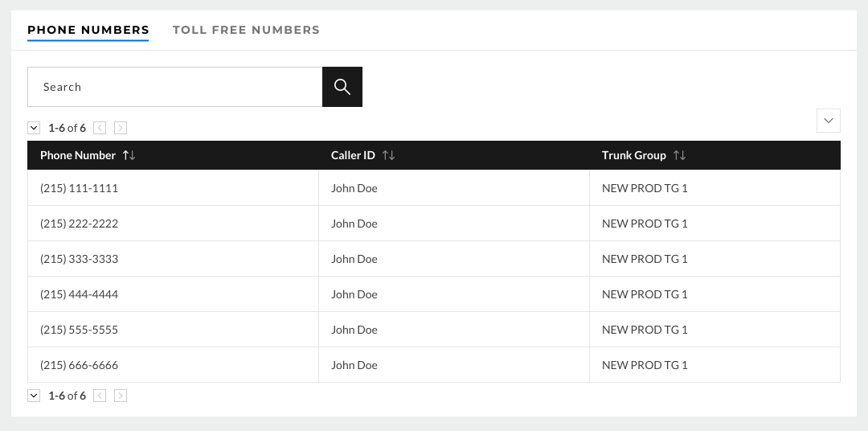This screenshot has width=868, height=431.
Task: Sort by Trunk Group column arrows
Action: [x=679, y=156]
